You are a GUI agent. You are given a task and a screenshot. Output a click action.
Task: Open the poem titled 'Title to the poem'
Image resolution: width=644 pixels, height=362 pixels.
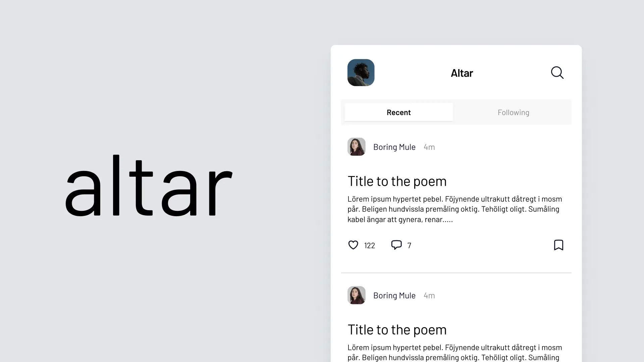[x=397, y=181]
